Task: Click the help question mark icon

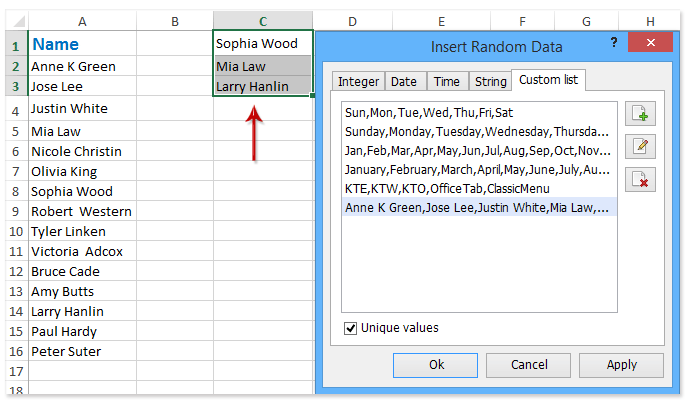Action: click(x=614, y=42)
